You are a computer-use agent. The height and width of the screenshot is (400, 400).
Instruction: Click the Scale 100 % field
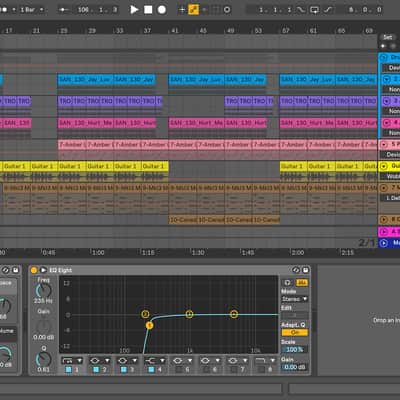[295, 350]
